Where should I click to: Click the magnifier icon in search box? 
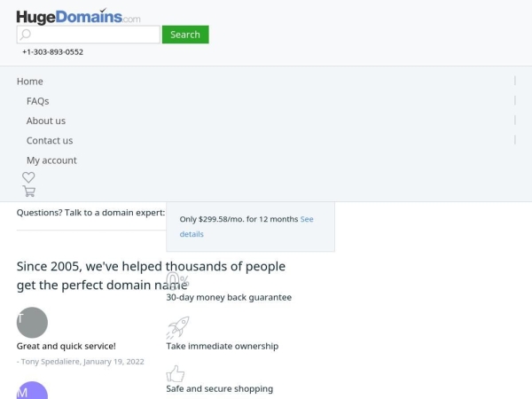click(x=25, y=35)
